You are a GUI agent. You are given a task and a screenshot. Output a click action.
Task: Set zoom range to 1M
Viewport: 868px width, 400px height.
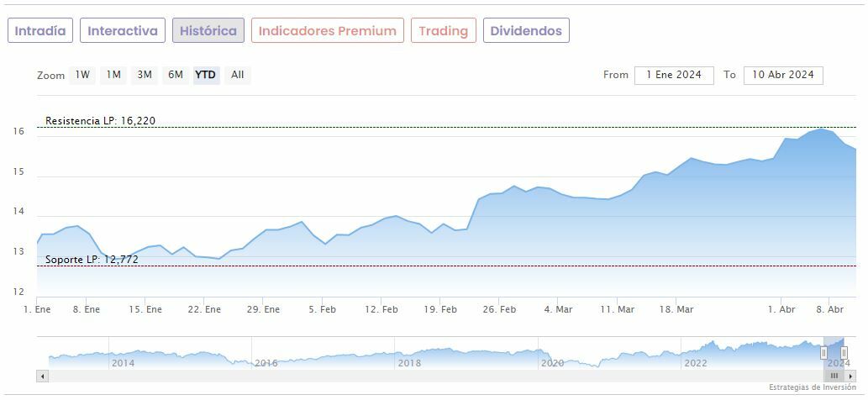point(113,75)
